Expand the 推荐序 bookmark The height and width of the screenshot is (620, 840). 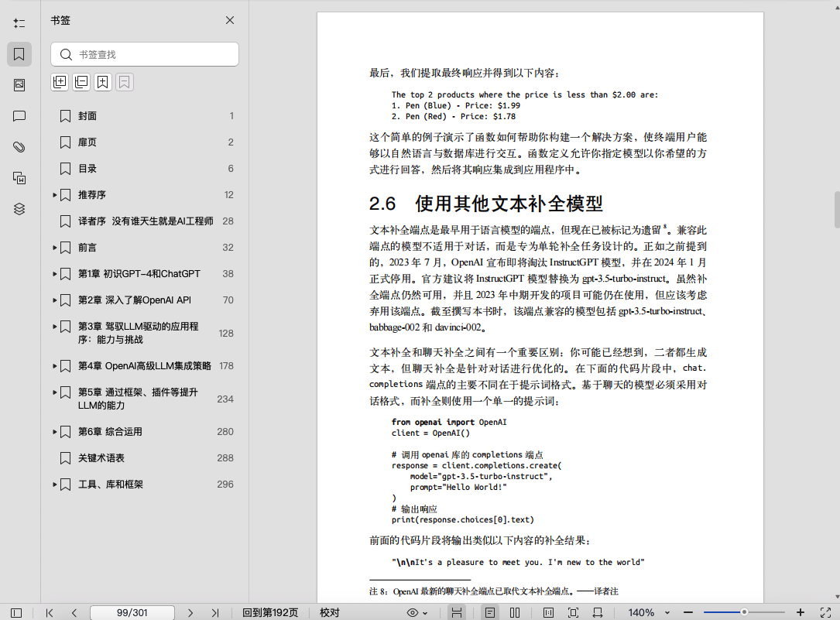pyautogui.click(x=55, y=195)
